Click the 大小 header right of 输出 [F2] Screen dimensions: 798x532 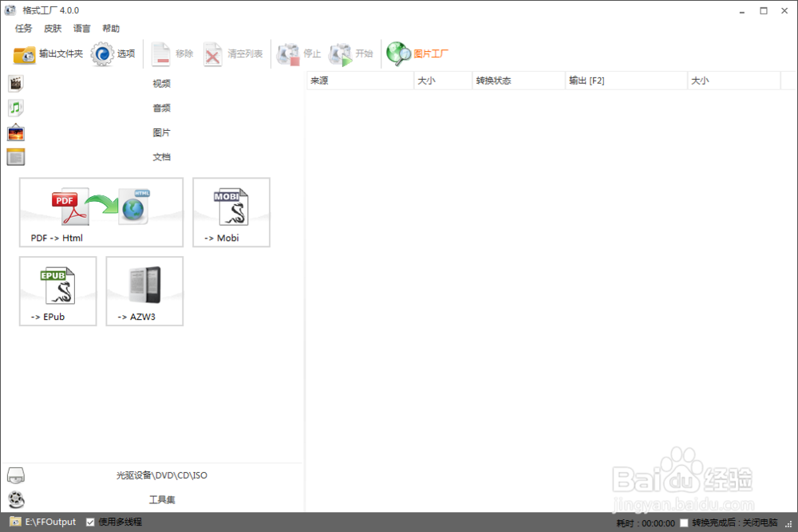click(x=734, y=81)
